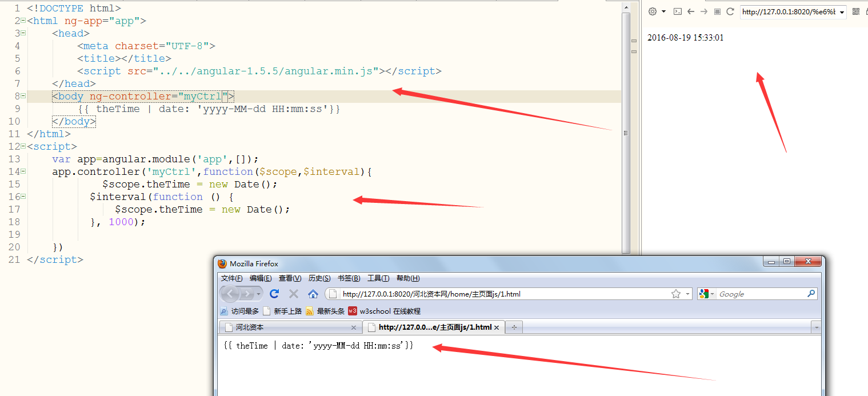Open the preview panel settings gear
Viewport: 868px width, 396px height.
(653, 11)
